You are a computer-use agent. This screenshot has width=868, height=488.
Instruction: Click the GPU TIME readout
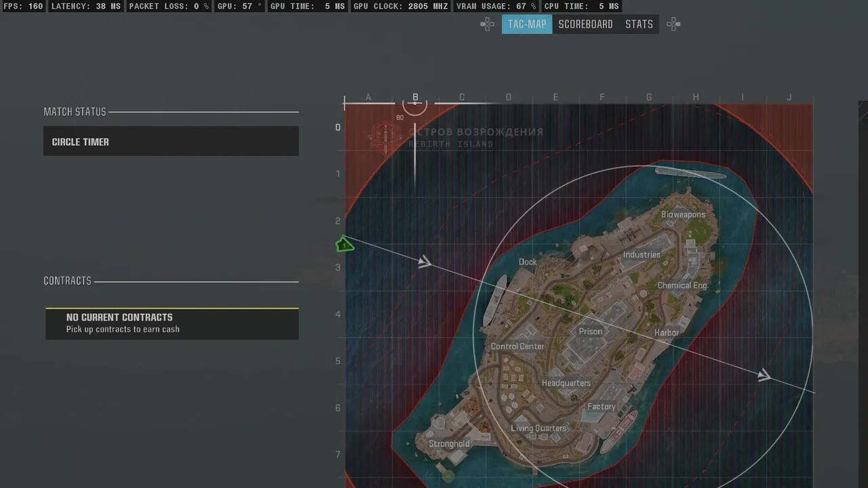click(307, 6)
